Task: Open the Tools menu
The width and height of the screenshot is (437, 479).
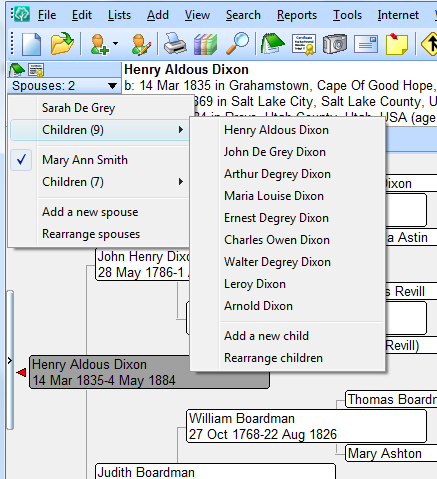Action: [347, 15]
